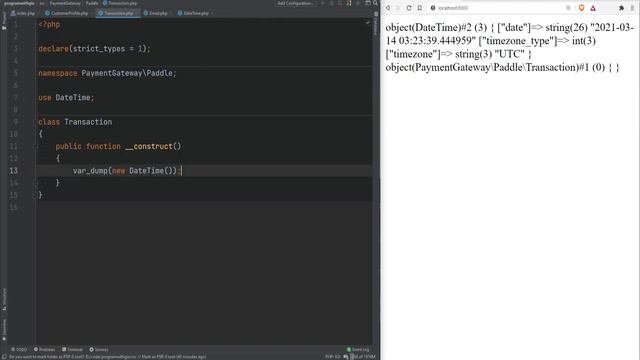Click the Transaction class name in code
This screenshot has height=360, width=640.
point(88,122)
